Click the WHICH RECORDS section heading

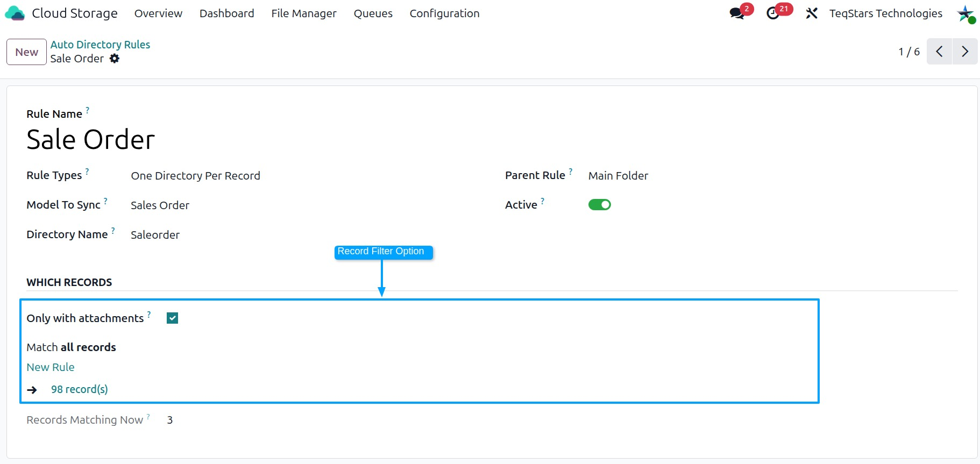pyautogui.click(x=69, y=282)
